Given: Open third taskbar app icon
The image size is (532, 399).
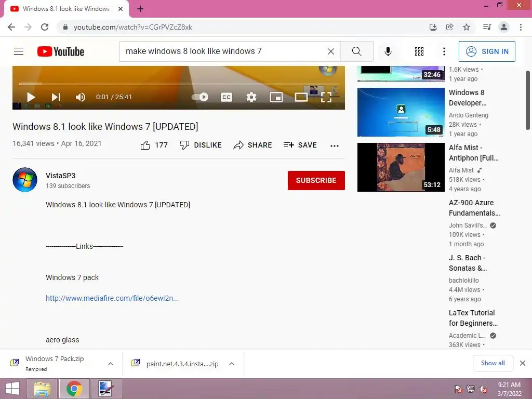Looking at the screenshot, I should (x=106, y=389).
